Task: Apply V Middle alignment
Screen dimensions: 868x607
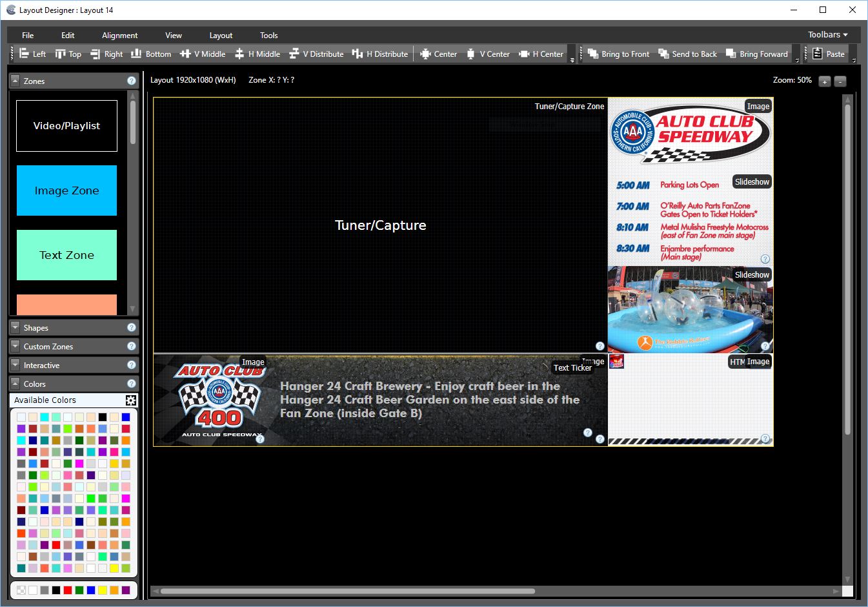Action: point(203,54)
